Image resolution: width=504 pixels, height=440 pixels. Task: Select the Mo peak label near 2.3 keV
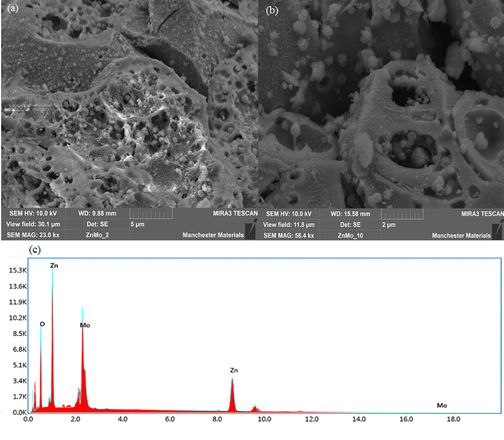pos(85,325)
